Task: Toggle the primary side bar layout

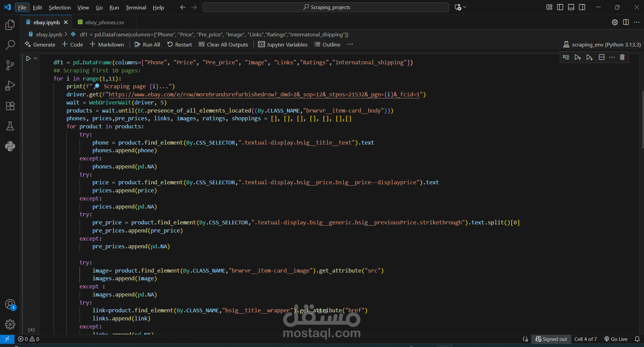Action: coord(560,7)
